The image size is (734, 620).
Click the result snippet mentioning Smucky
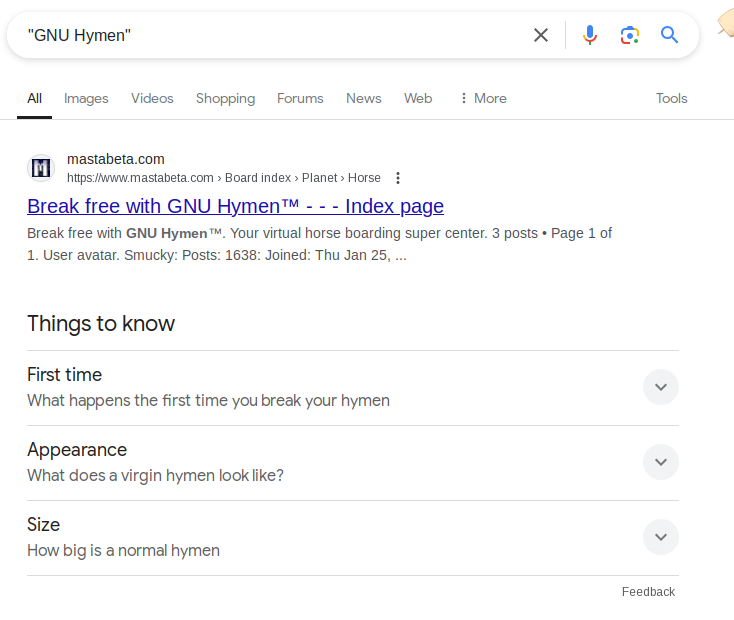click(319, 244)
